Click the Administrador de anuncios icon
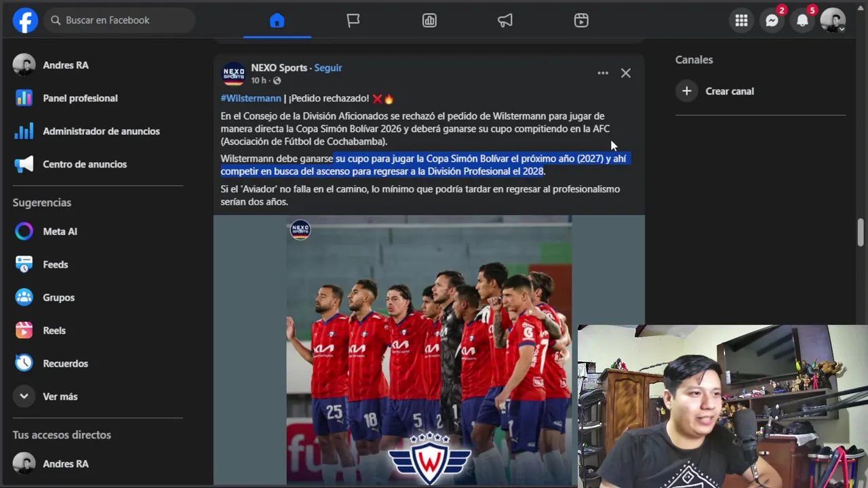 tap(24, 131)
